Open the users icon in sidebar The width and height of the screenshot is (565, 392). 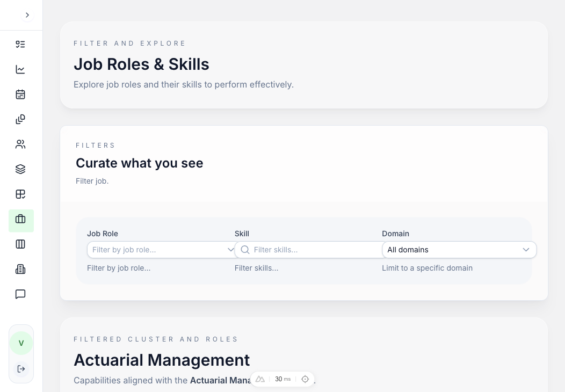(20, 144)
